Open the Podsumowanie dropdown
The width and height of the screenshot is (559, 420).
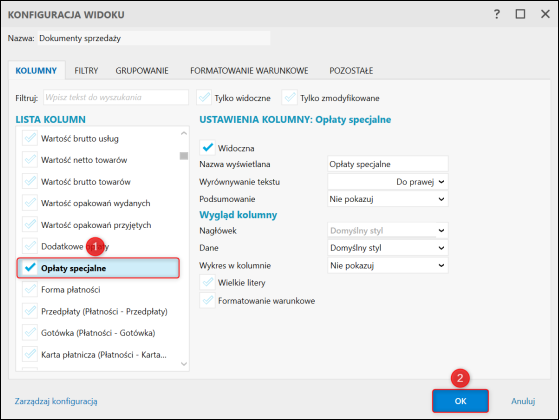point(388,199)
